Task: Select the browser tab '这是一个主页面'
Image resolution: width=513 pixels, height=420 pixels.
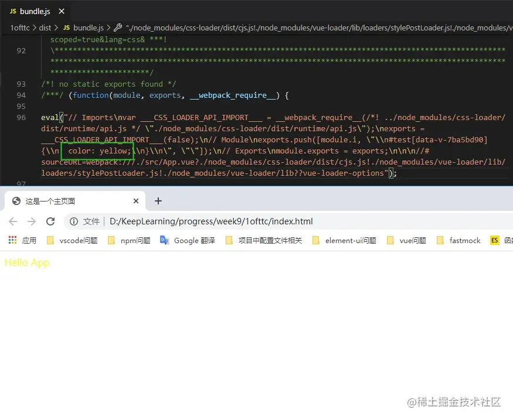Action: click(74, 201)
